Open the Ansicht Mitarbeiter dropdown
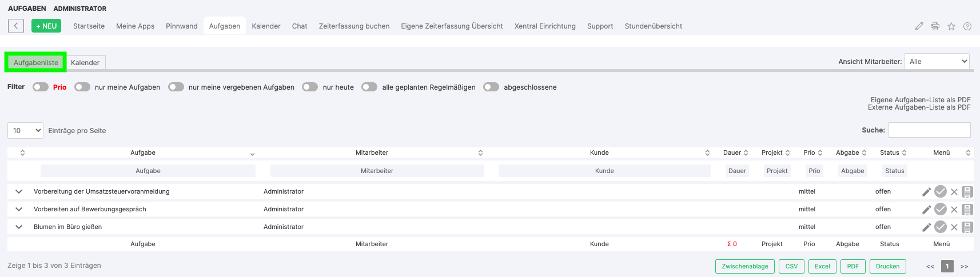Viewport: 980px width, 277px height. 936,62
